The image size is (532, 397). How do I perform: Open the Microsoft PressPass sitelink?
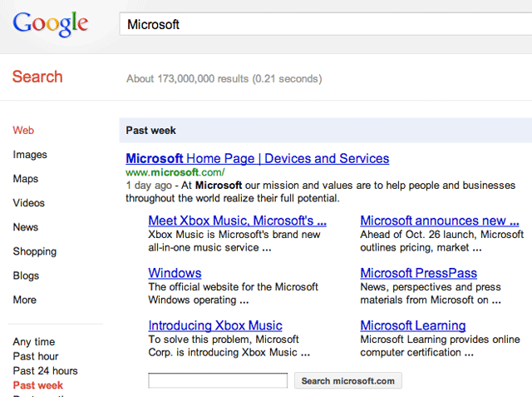point(418,273)
